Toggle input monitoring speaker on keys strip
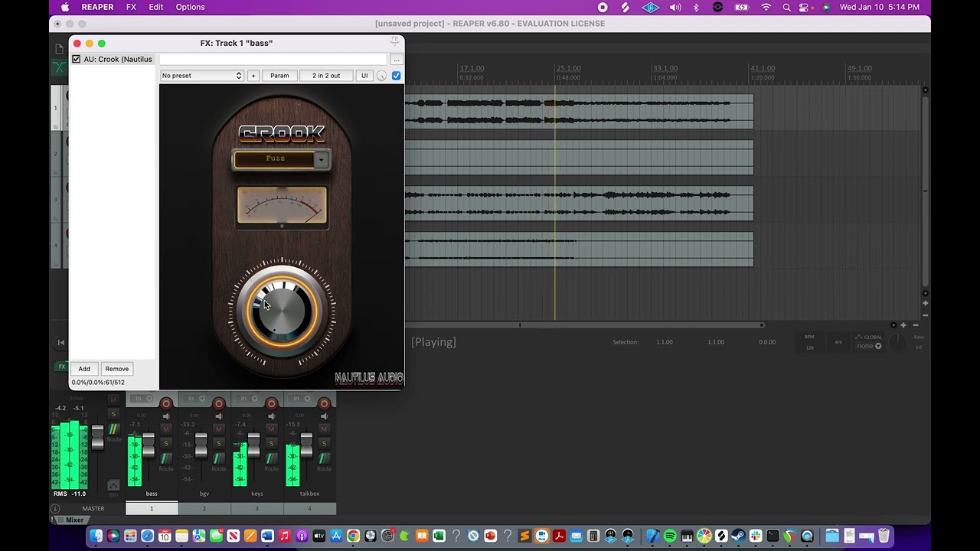Screen dimensions: 980x551 272,416
